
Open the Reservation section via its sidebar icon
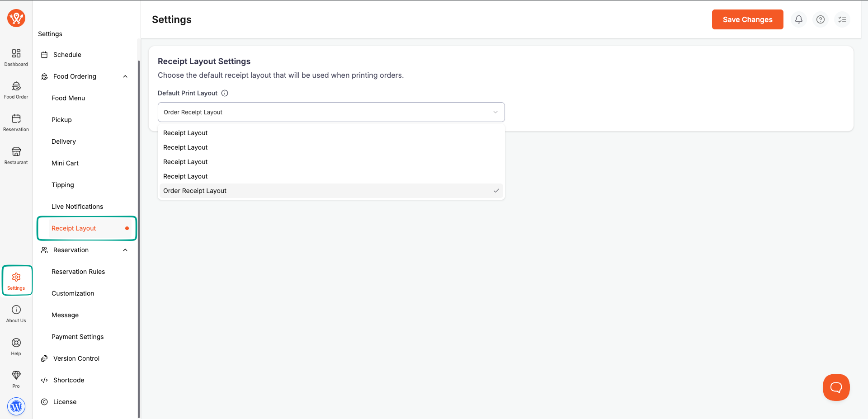[x=16, y=122]
